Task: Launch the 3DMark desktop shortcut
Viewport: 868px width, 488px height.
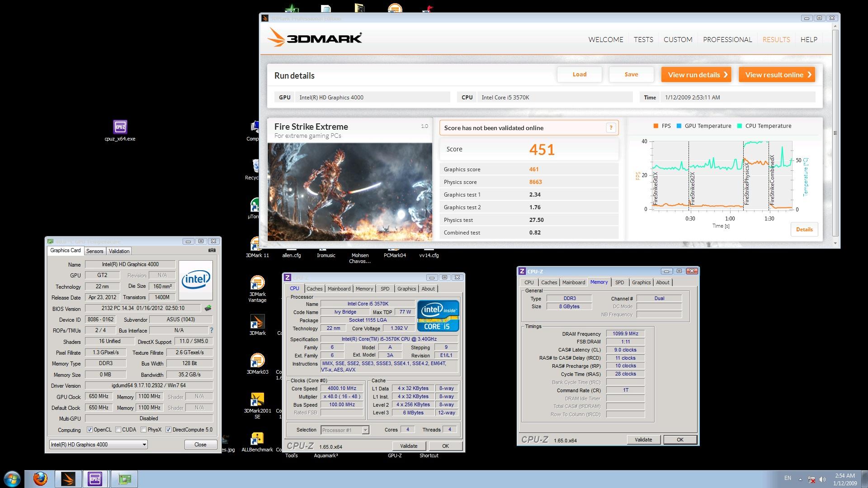Action: point(257,324)
